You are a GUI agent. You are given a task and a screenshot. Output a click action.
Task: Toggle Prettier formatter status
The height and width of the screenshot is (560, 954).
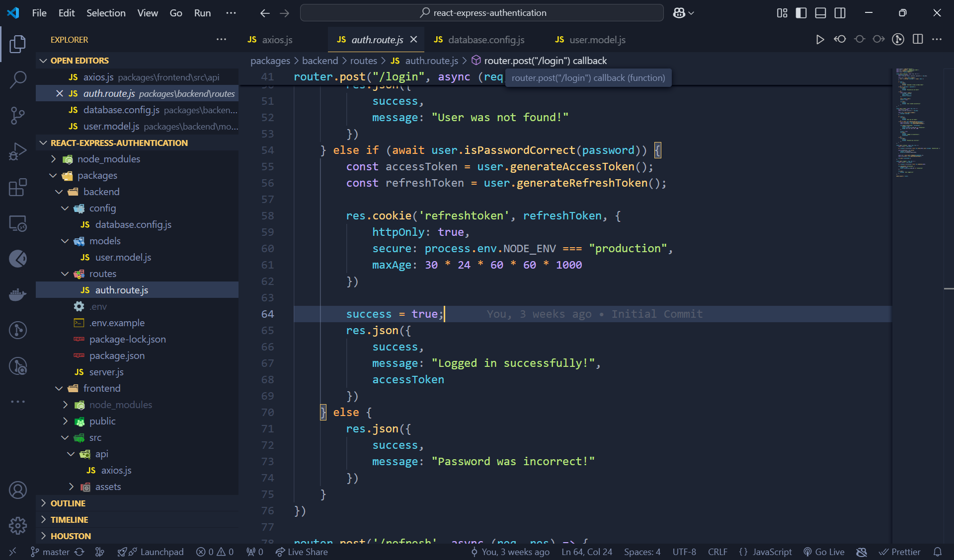click(899, 552)
